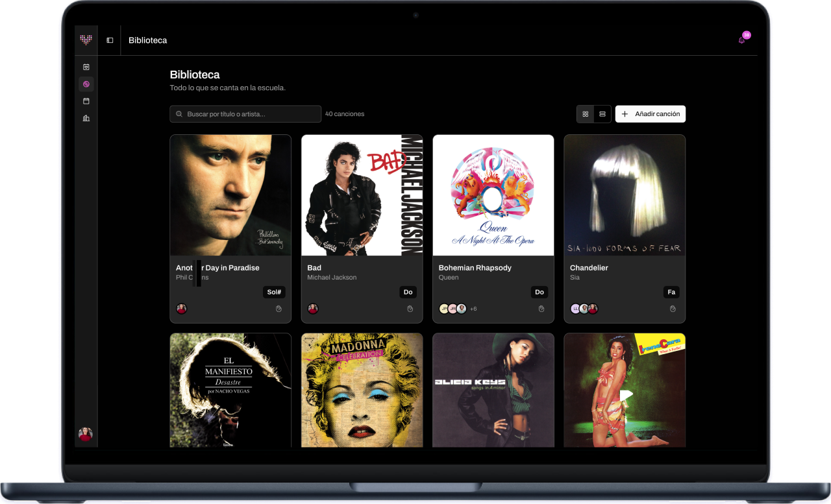Toggle the sidebar panel icon
Screen dimensions: 831x504
click(x=110, y=40)
